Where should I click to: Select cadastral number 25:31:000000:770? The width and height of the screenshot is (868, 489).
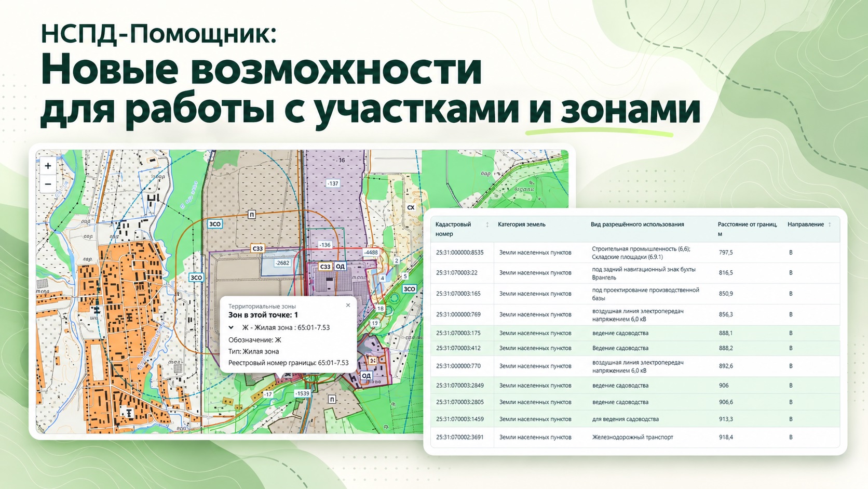click(x=458, y=366)
